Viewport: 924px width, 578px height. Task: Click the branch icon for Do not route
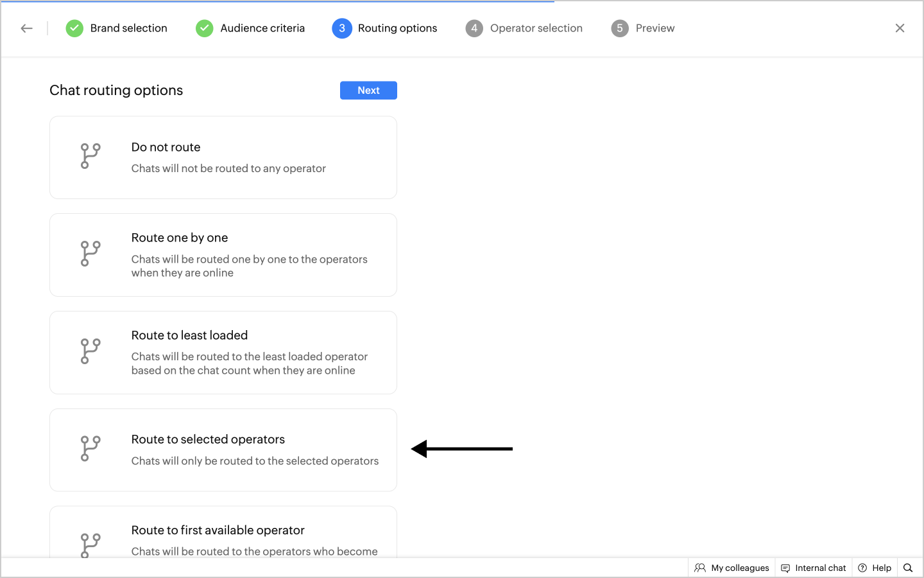click(90, 156)
